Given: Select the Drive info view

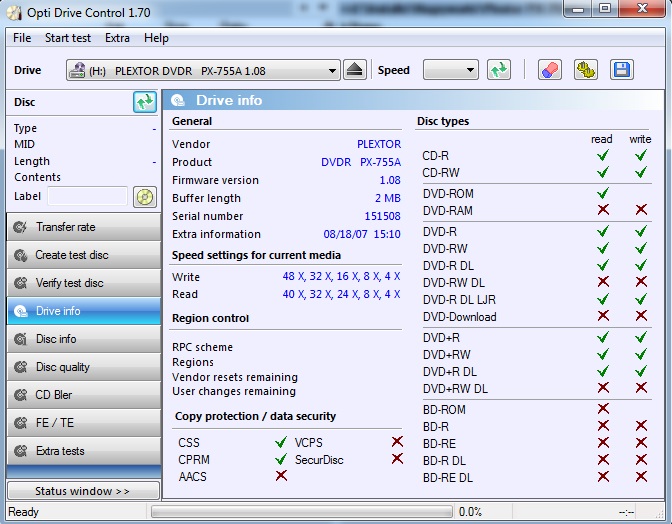Looking at the screenshot, I should click(x=84, y=311).
